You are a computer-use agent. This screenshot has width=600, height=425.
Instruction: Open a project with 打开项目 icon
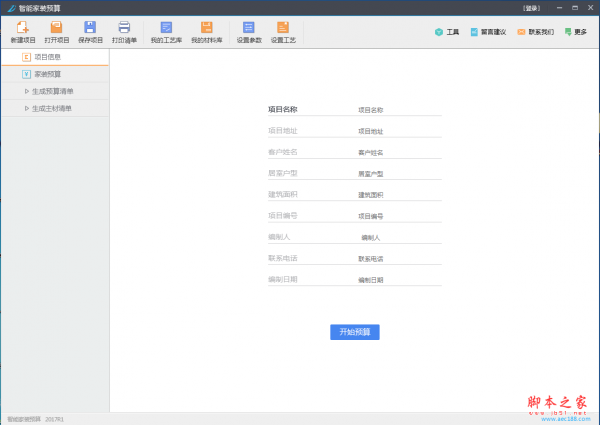(x=57, y=31)
